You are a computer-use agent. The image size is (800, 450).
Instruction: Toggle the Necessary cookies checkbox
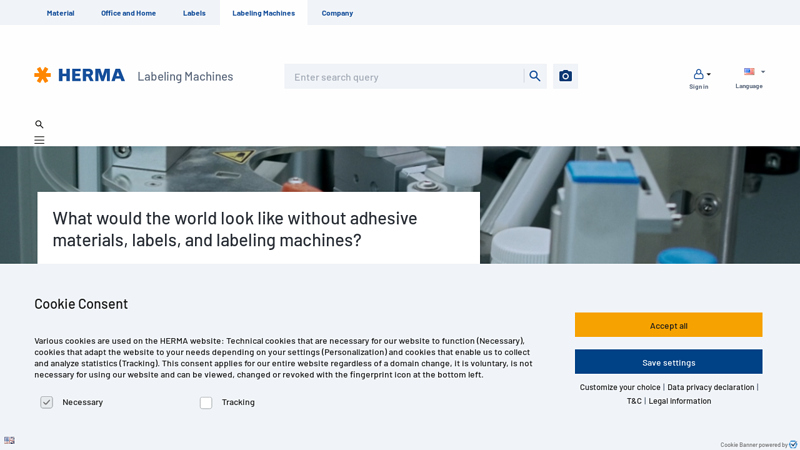point(47,402)
